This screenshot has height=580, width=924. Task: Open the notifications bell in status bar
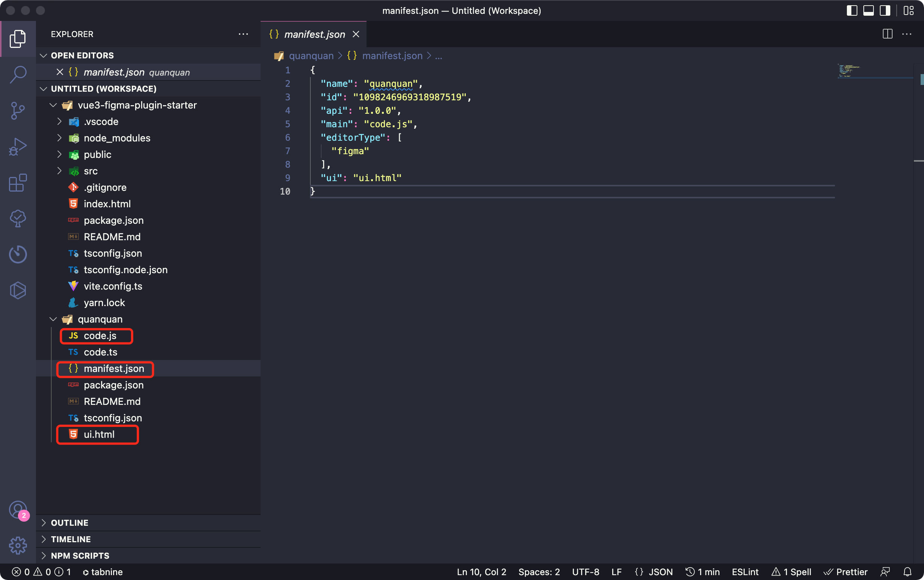click(x=907, y=571)
